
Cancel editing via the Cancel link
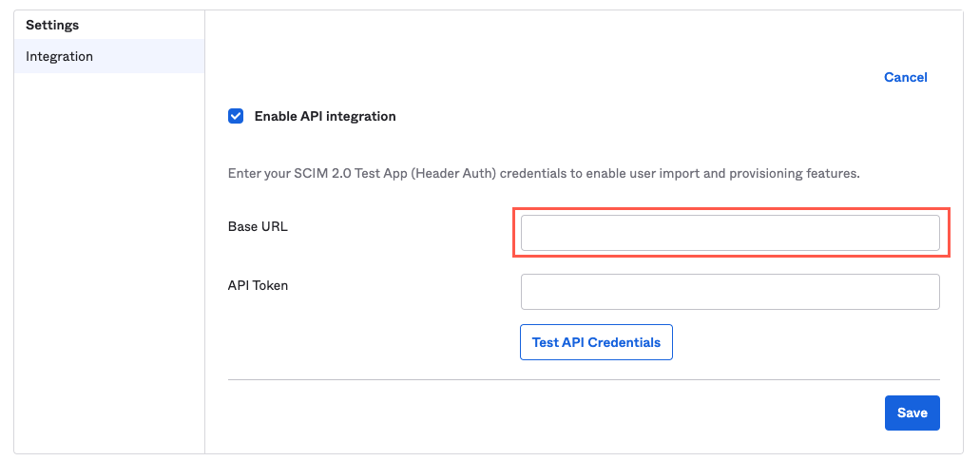[x=905, y=77]
